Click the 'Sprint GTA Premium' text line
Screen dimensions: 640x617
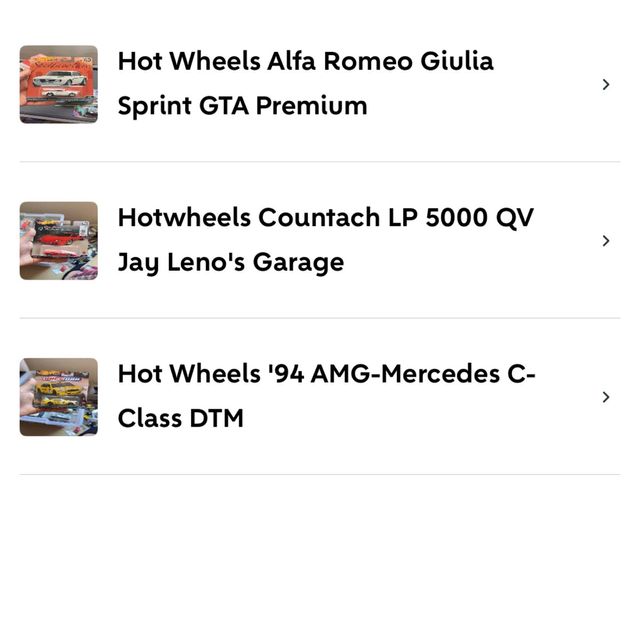coord(242,106)
